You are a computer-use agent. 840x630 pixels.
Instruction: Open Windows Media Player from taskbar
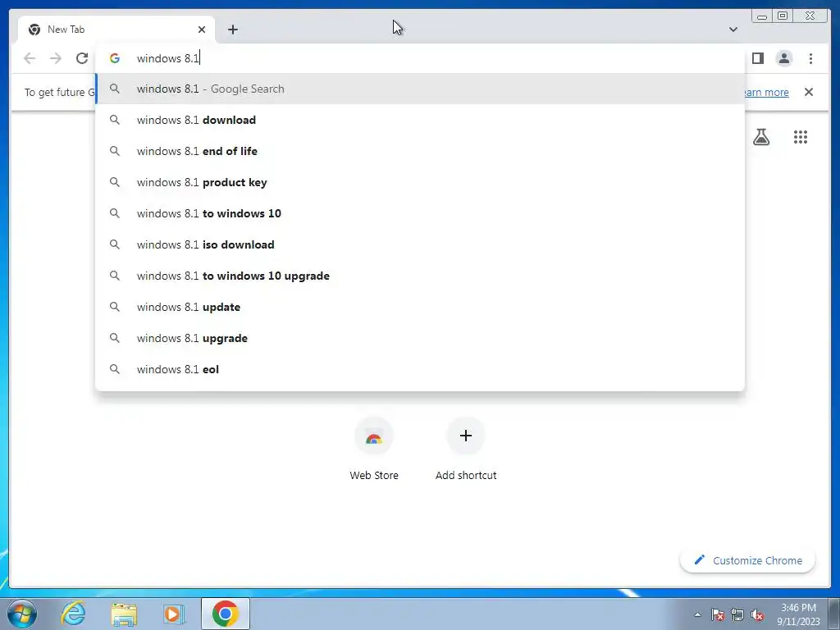pos(174,614)
